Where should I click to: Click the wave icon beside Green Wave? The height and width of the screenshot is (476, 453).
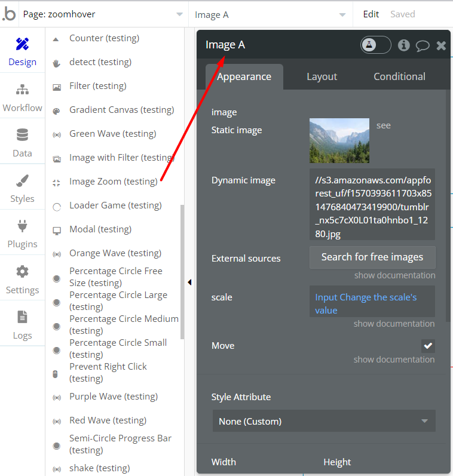(x=57, y=135)
